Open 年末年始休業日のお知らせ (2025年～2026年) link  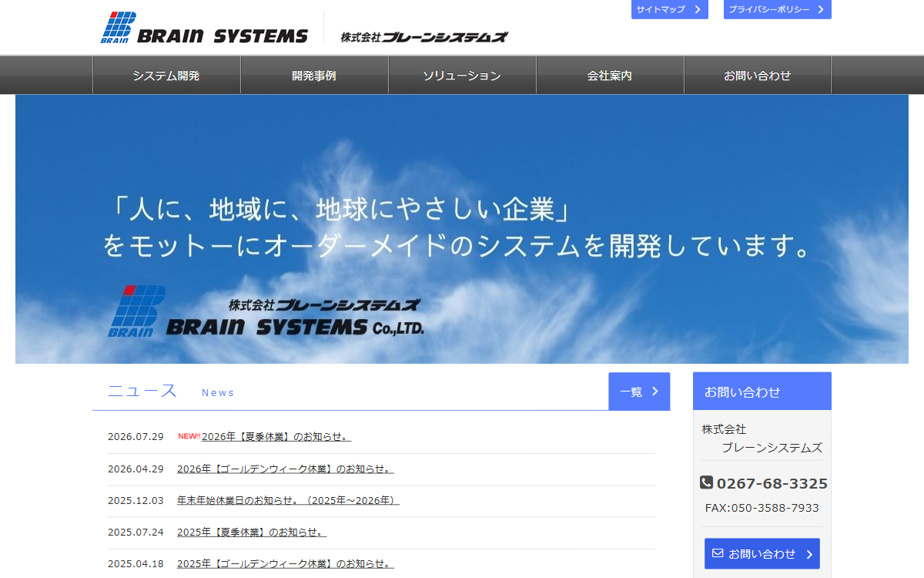click(x=288, y=500)
